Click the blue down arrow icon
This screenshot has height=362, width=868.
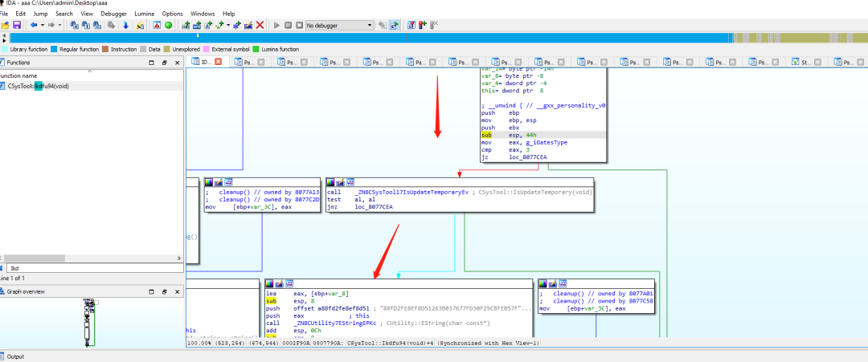[x=125, y=25]
